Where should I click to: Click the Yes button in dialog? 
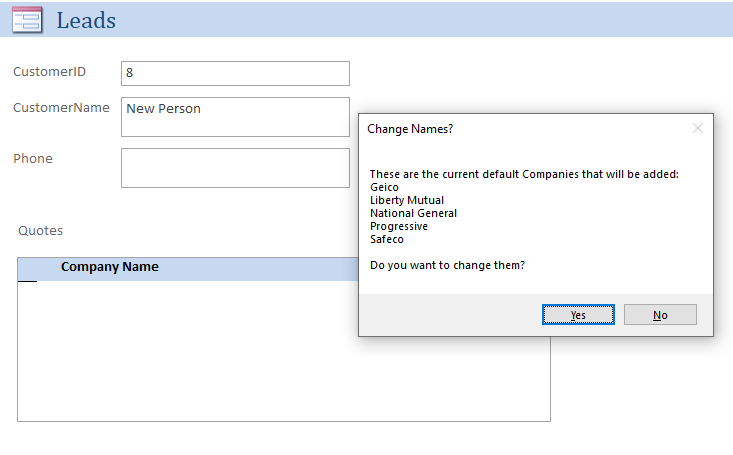tap(578, 315)
